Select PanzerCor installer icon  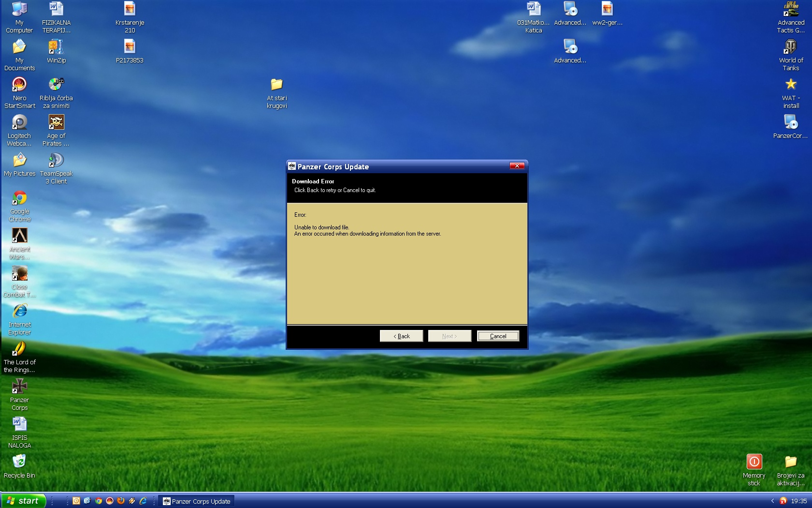[790, 127]
